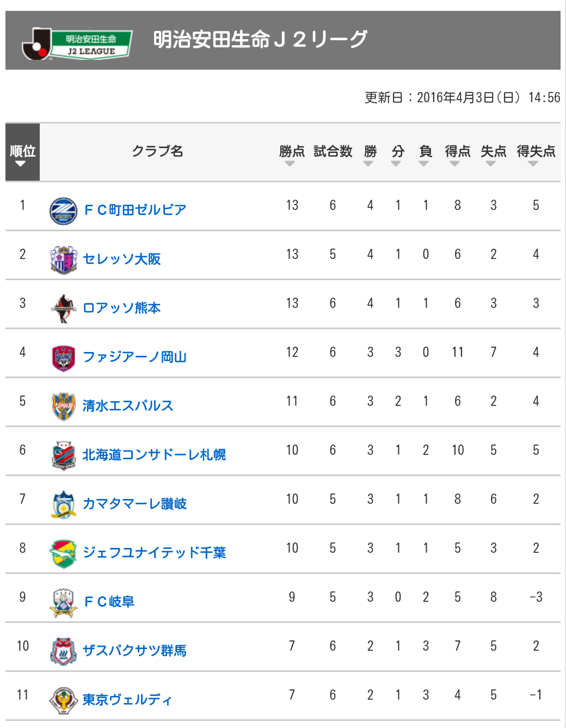Click FC町田ゼルビア club crest icon

click(63, 211)
